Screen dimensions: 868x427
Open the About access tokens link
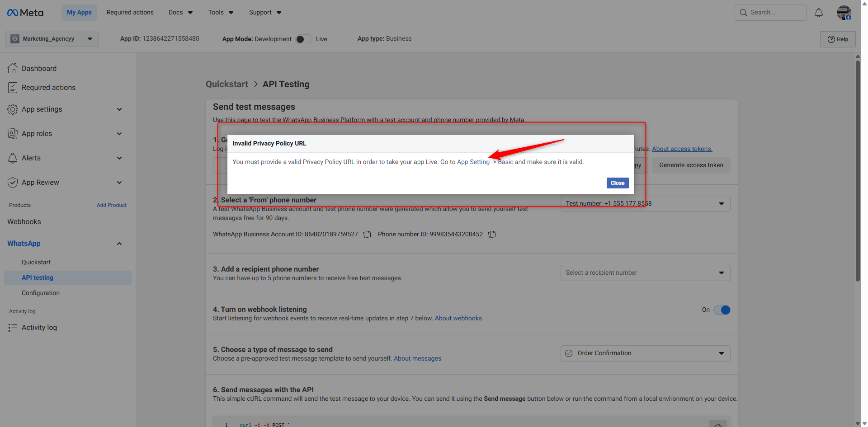(x=682, y=149)
